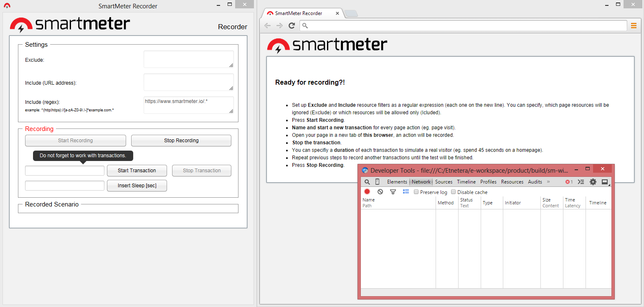Sort network table by Name column
Image resolution: width=644 pixels, height=307 pixels.
pyautogui.click(x=398, y=203)
